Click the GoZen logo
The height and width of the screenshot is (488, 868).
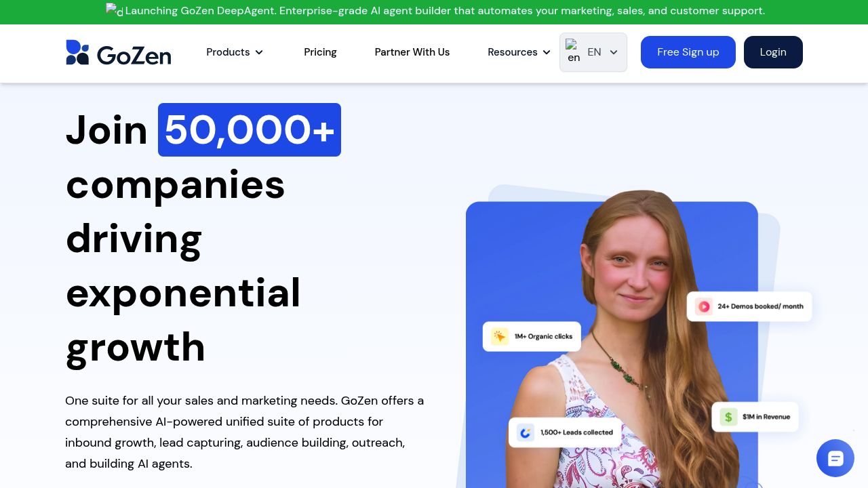click(119, 52)
